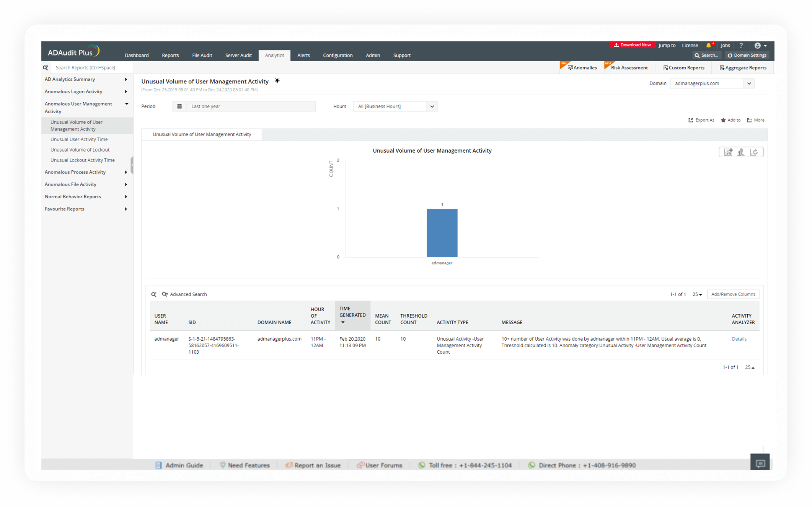Click the calendar icon beside Period
The height and width of the screenshot is (506, 812).
tap(179, 106)
